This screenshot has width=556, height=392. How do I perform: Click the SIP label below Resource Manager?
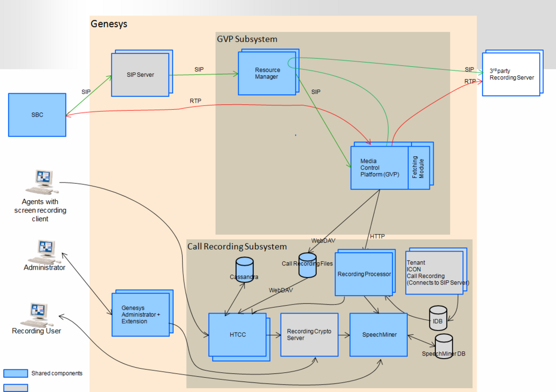click(x=316, y=92)
